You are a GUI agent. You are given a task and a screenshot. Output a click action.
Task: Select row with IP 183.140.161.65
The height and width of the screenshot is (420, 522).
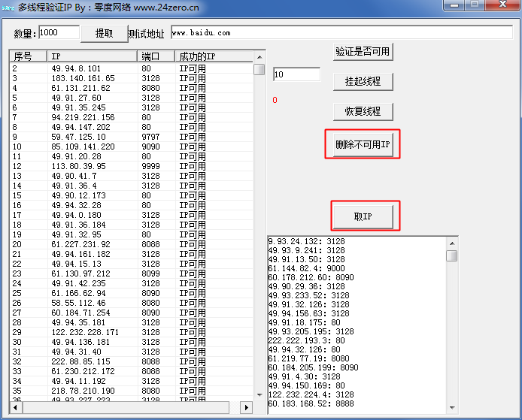[x=132, y=78]
